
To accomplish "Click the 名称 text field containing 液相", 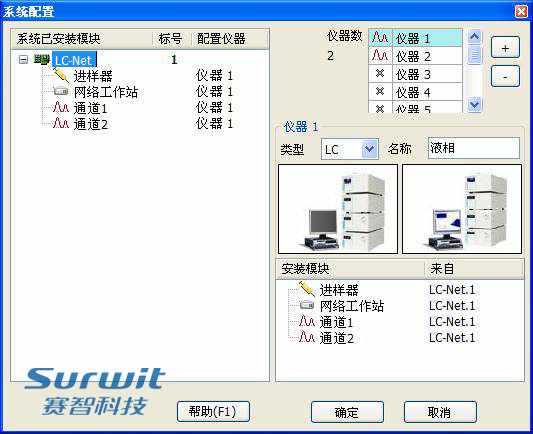I will (474, 148).
